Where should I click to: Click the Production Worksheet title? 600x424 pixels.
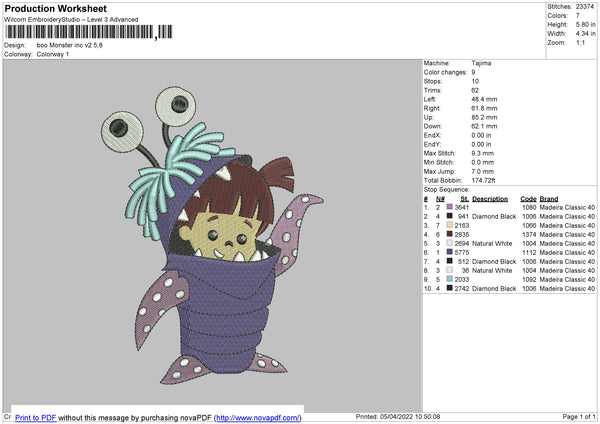point(55,8)
